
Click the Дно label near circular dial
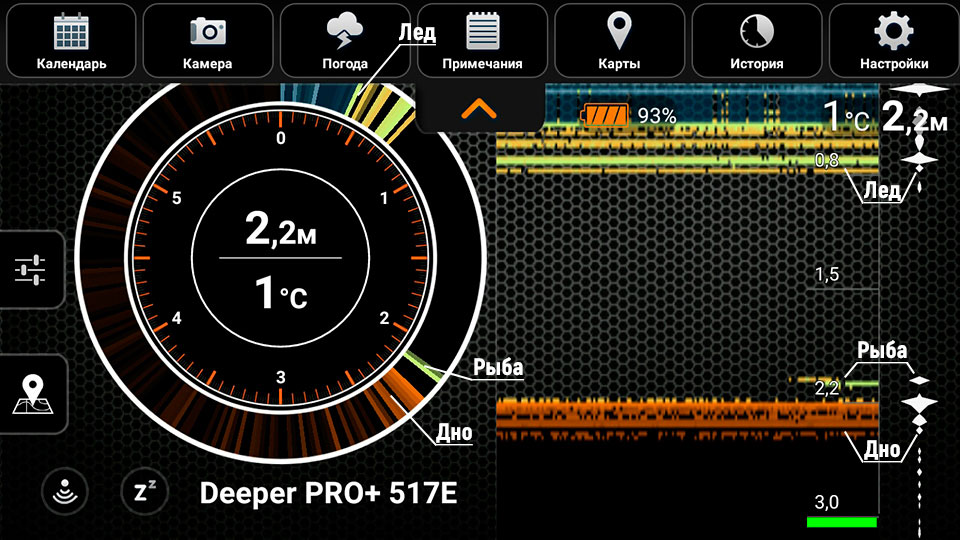click(x=453, y=433)
